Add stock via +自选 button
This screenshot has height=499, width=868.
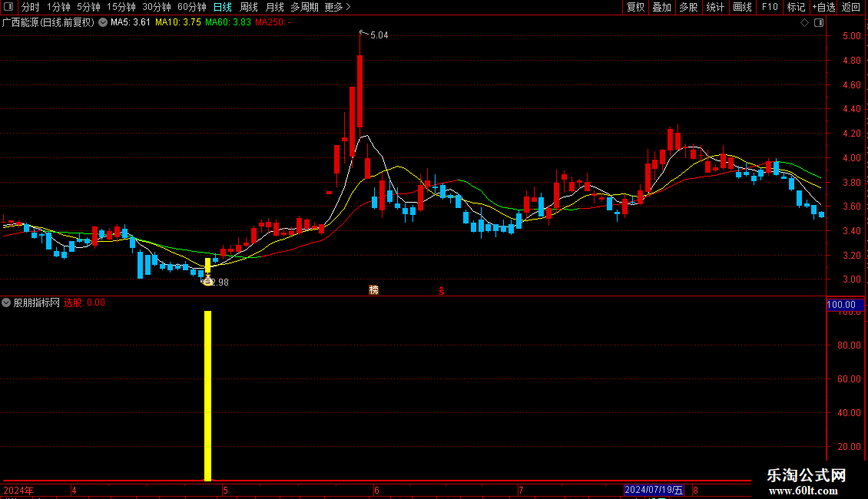823,7
